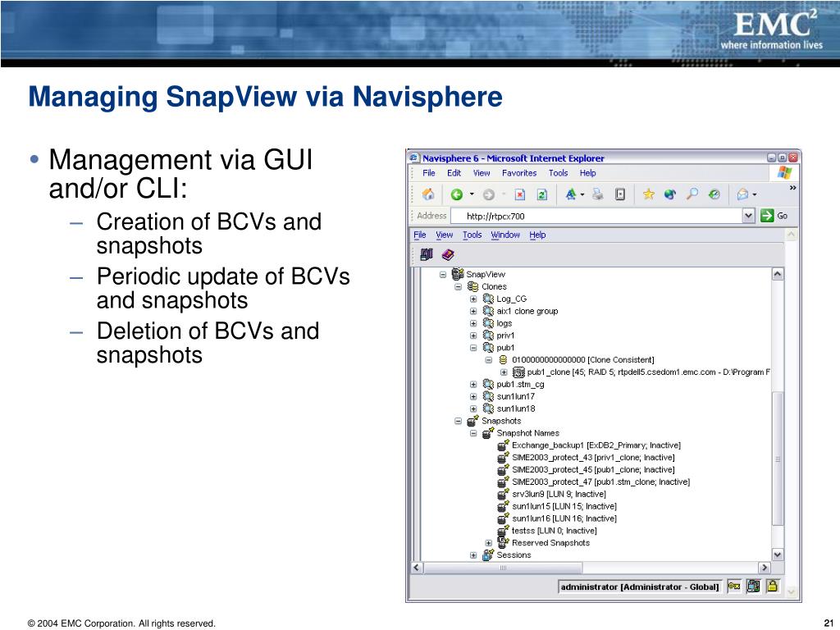Expand the Sessions tree node
Screen dimensions: 840x630
[473, 555]
